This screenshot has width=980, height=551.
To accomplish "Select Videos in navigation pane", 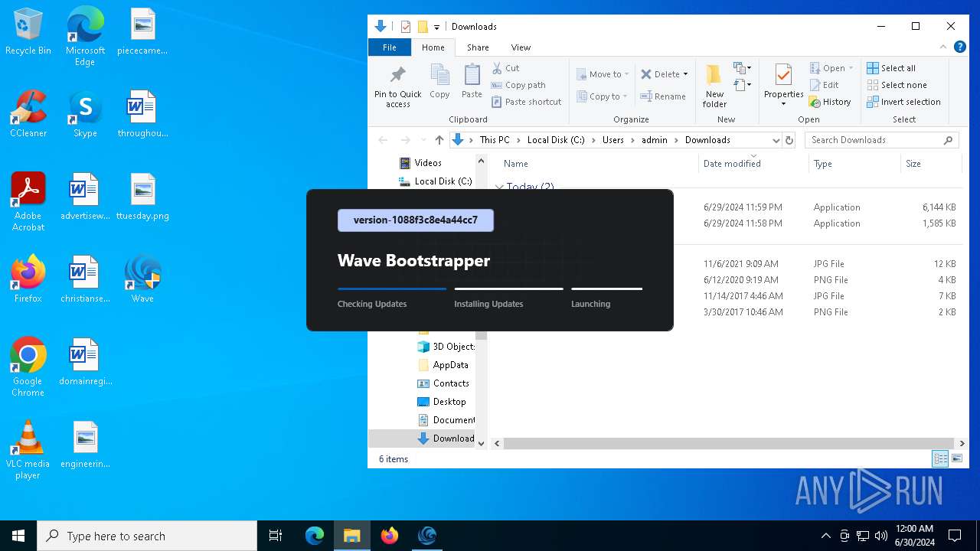I will pos(428,163).
